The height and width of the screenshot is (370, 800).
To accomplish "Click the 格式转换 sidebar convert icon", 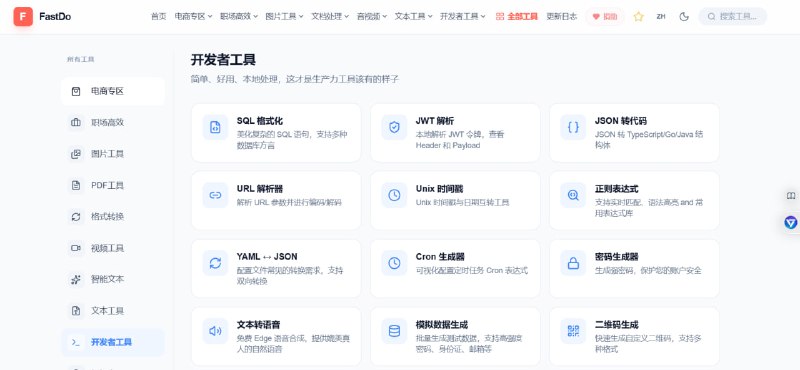I will [76, 216].
